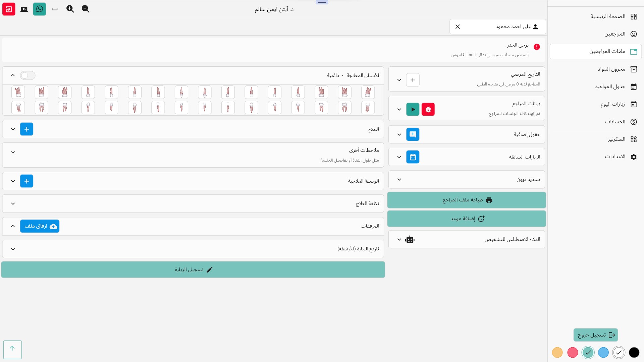Click the register visit button
Image resolution: width=644 pixels, height=362 pixels.
(x=193, y=269)
